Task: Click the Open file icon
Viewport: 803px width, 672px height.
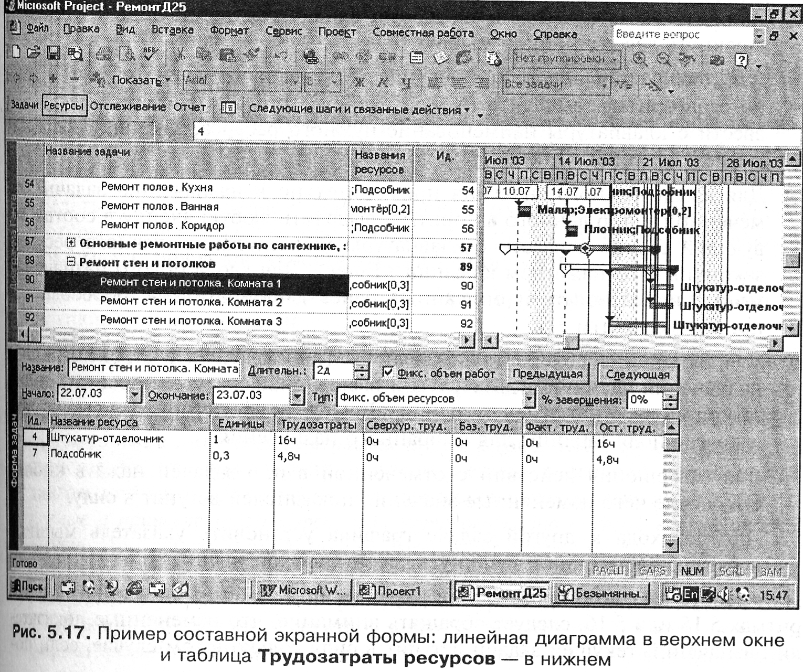Action: (x=34, y=52)
